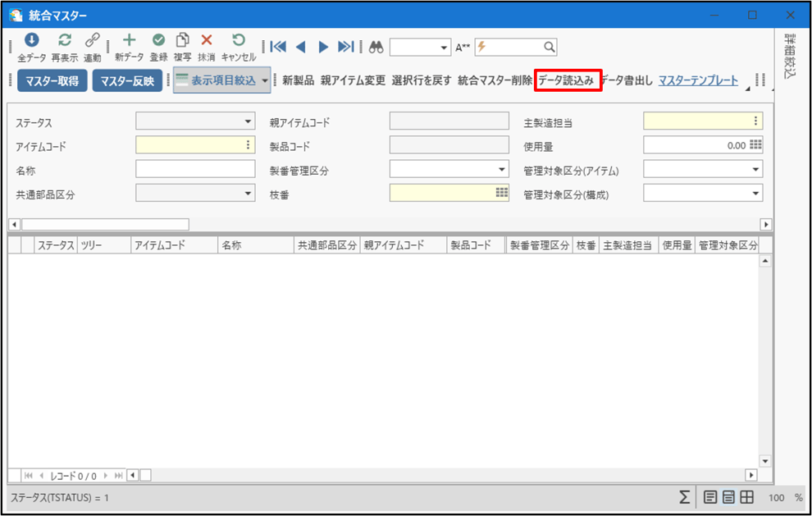Viewport: 812px width, 516px height.
Task: Click the 複写 copy icon
Action: coord(182,41)
